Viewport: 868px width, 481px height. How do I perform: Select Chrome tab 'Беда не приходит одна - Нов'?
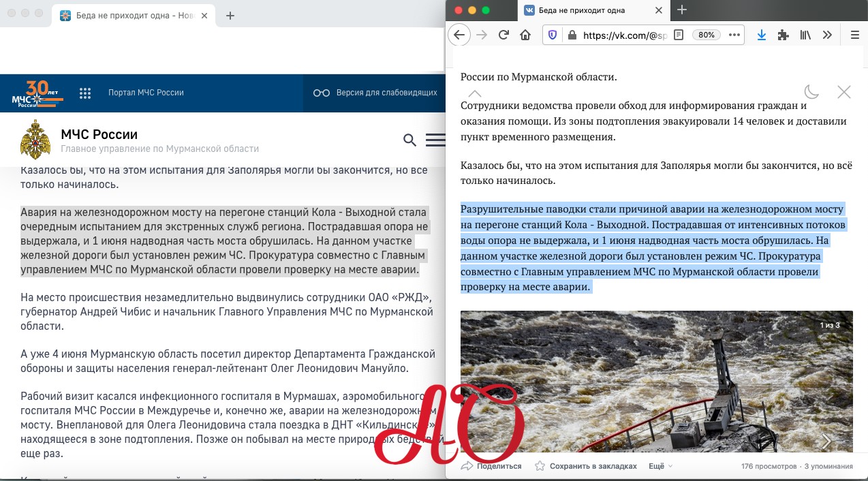click(x=133, y=15)
